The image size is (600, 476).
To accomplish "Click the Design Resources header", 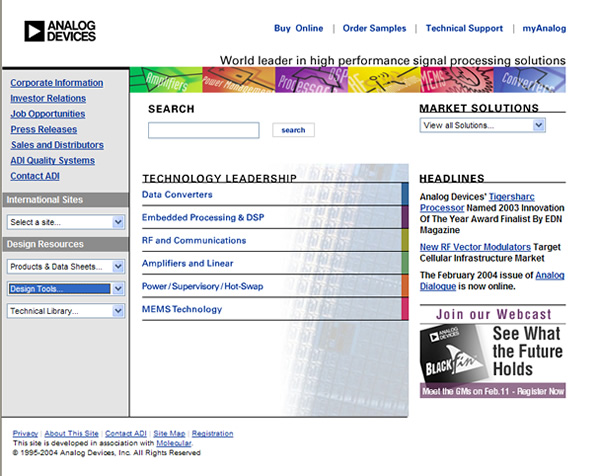I will tap(65, 244).
